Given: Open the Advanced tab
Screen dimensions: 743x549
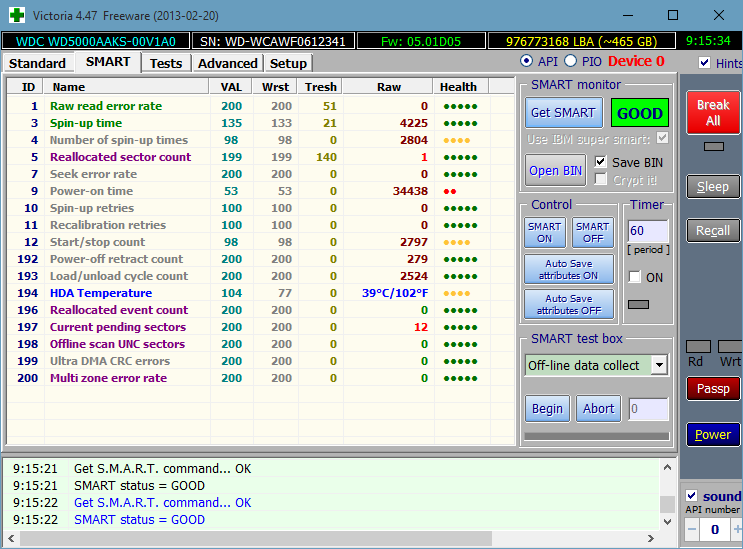Looking at the screenshot, I should click(x=227, y=63).
